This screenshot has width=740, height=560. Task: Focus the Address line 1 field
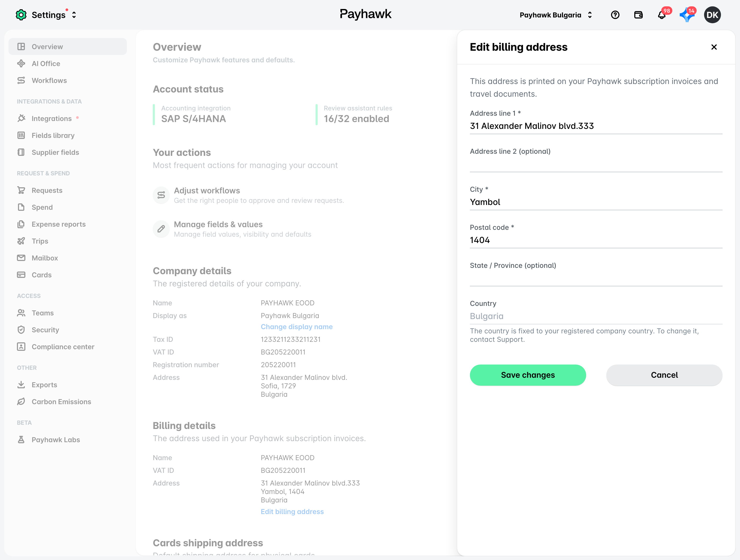pos(596,126)
